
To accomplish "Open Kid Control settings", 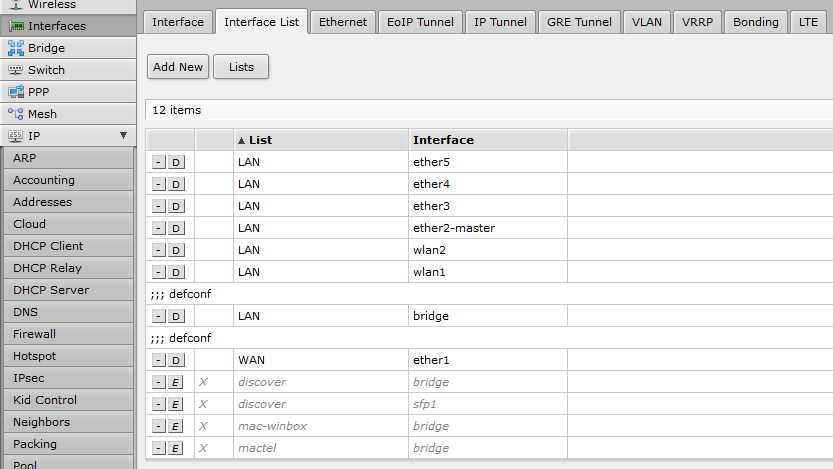I will click(x=68, y=400).
